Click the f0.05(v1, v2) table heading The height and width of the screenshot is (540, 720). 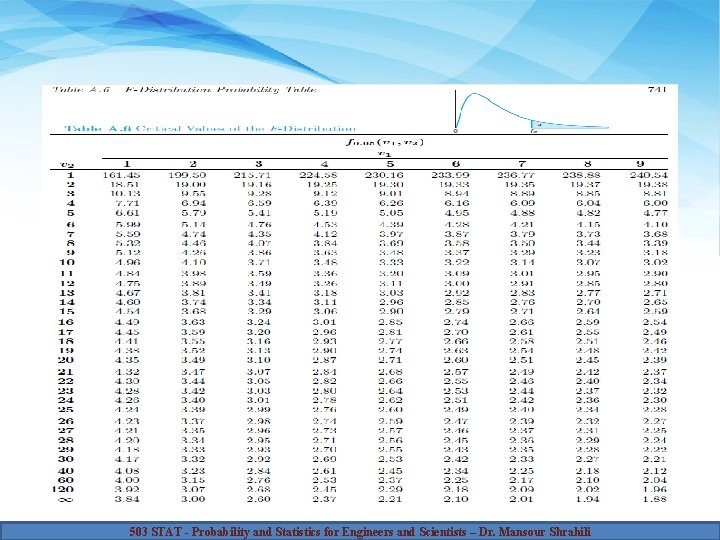(384, 142)
